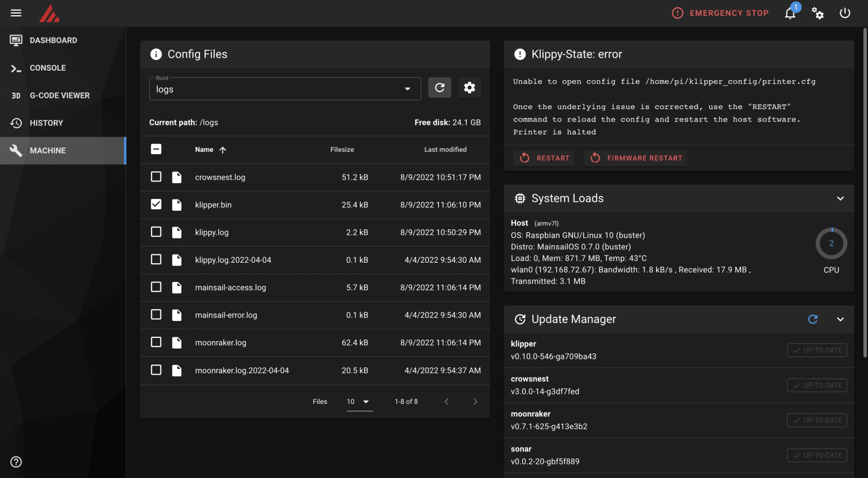The image size is (868, 478).
Task: Collapse the Update Manager panel
Action: (840, 319)
